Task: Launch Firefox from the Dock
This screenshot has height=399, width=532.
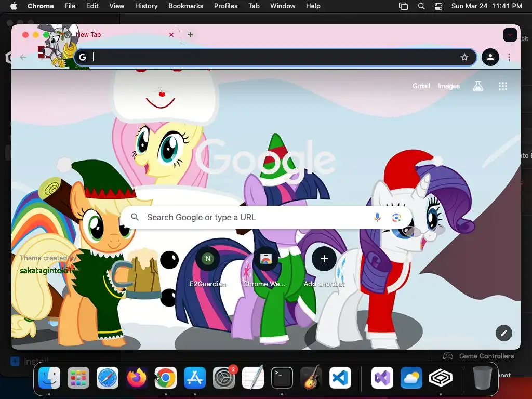Action: coord(137,378)
